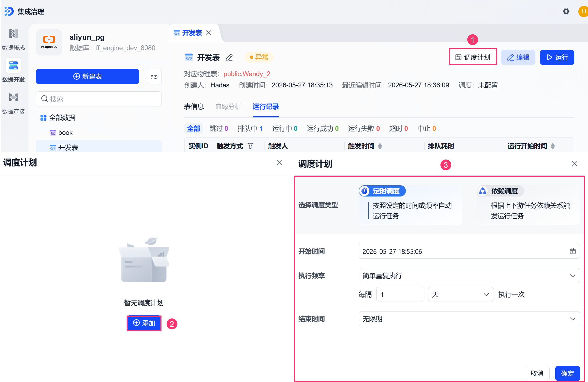
Task: Click the list settings icon beside 新建表
Action: click(x=154, y=76)
